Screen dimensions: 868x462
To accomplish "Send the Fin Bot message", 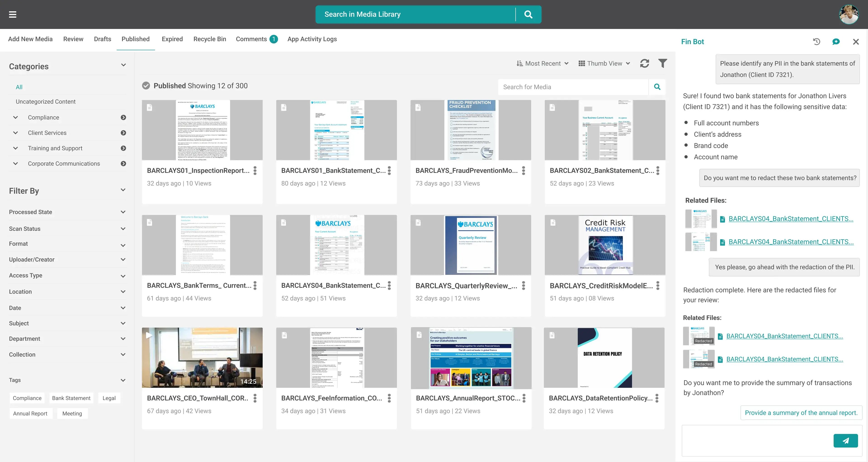I will (846, 441).
